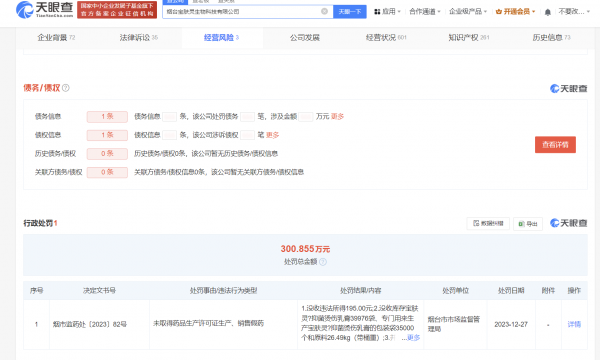
Task: Open the 开通会员 membership dropdown
Action: (x=515, y=11)
